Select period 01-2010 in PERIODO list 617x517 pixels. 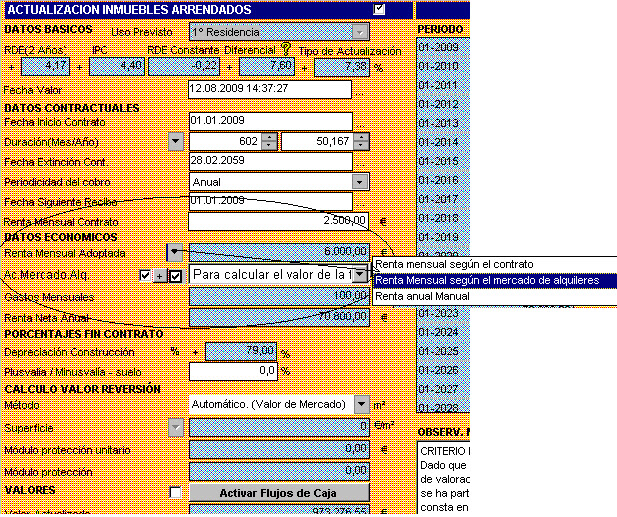pos(443,66)
